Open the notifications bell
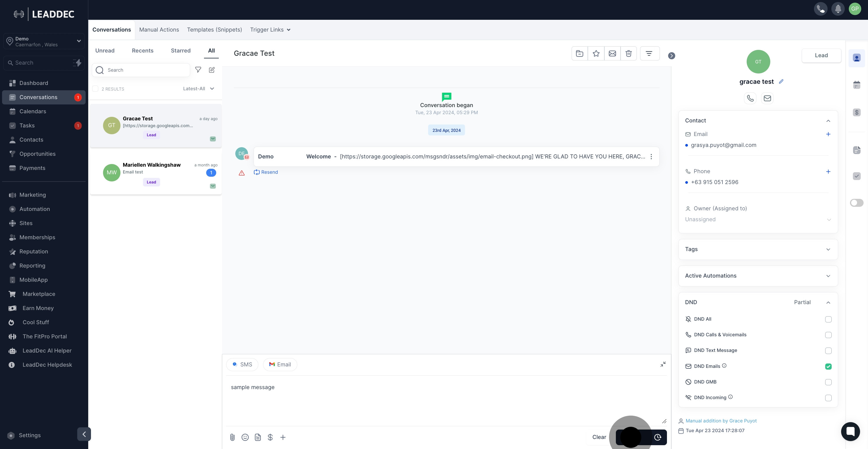Image resolution: width=868 pixels, height=449 pixels. (x=838, y=9)
